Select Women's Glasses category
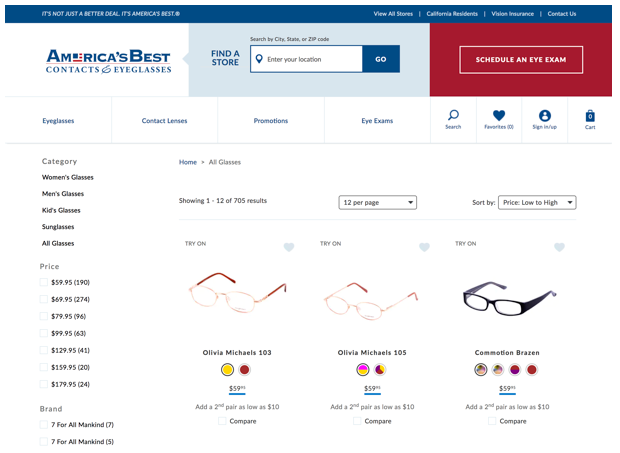The width and height of the screenshot is (620, 453). tap(68, 177)
